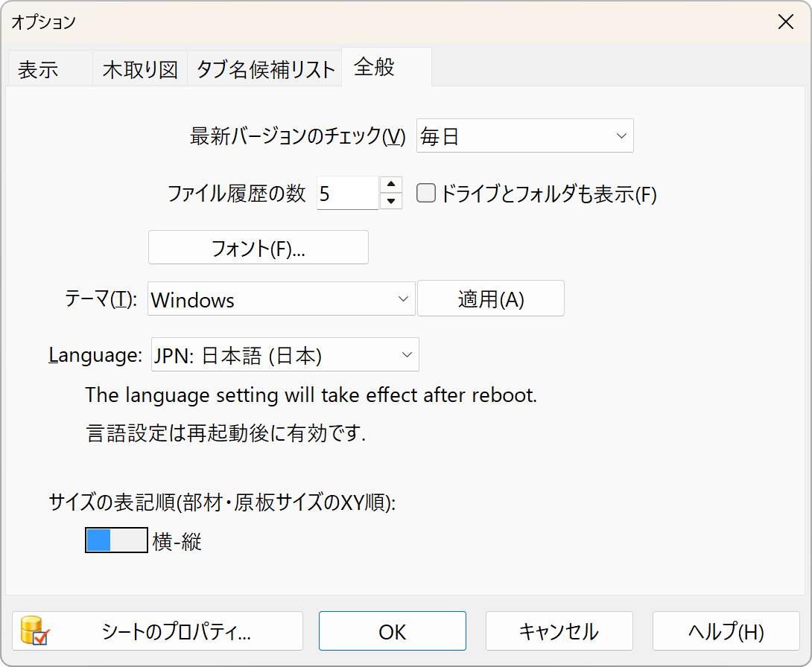812x667 pixels.
Task: Toggle the 横-縦 size order switch
Action: click(x=116, y=541)
